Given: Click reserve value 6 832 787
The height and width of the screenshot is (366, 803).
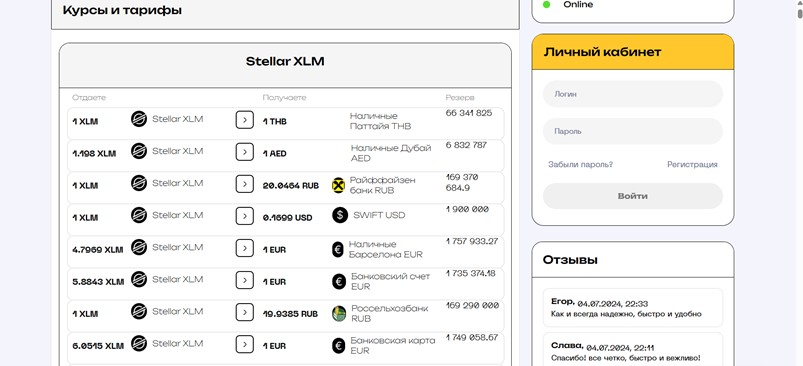Looking at the screenshot, I should coord(466,145).
